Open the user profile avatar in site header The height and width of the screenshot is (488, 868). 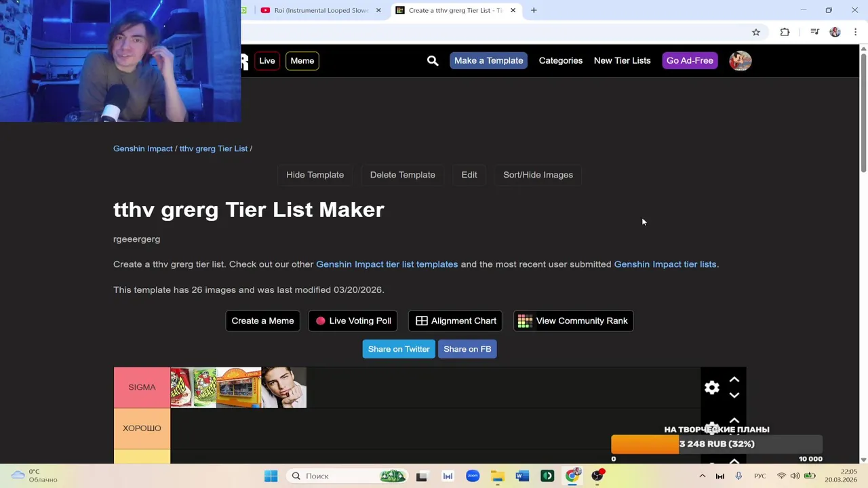[741, 61]
